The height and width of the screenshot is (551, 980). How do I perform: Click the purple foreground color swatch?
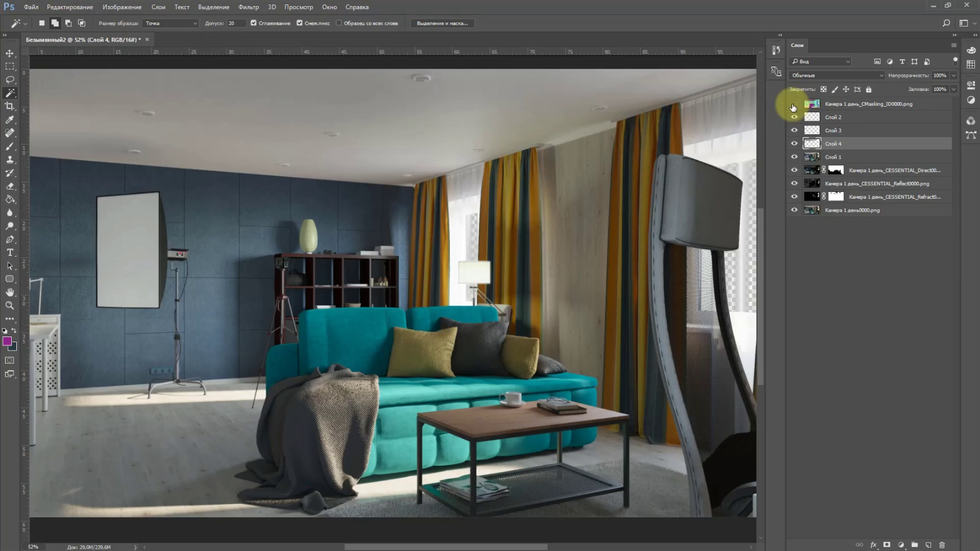(7, 341)
